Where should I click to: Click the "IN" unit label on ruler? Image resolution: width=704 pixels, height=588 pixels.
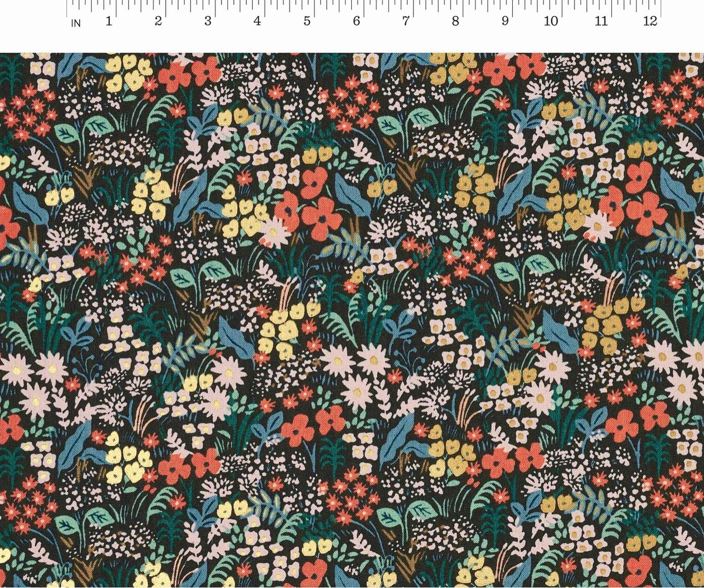(76, 23)
